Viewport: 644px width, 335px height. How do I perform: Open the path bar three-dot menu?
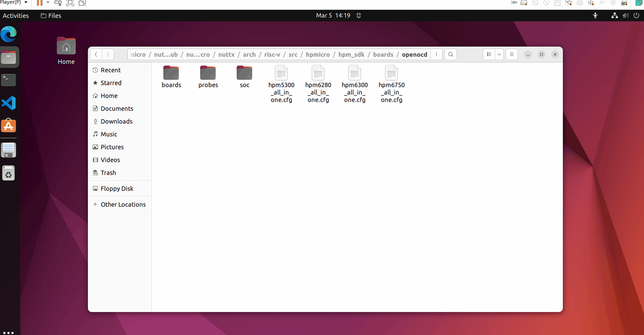(x=436, y=54)
